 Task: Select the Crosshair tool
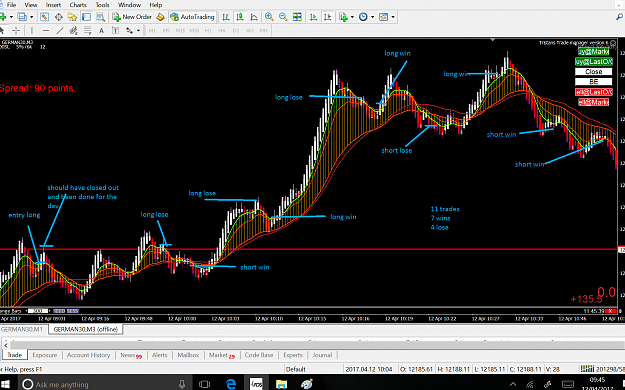coord(16,30)
